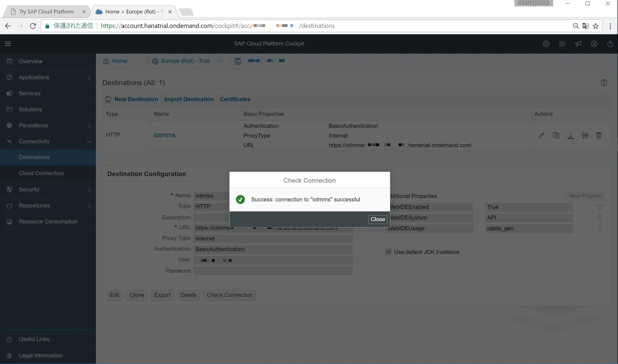Screen dimensions: 618x364
Task: Close the Check Connection dialog
Action: 378,219
